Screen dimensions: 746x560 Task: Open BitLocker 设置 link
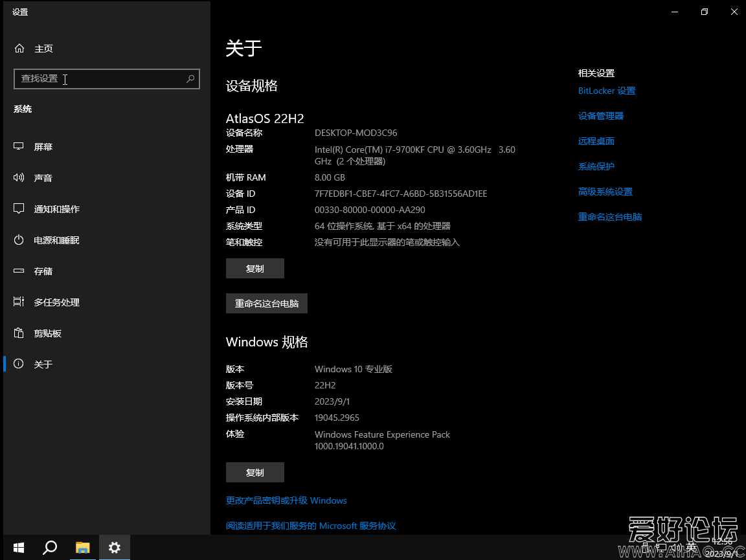tap(606, 91)
